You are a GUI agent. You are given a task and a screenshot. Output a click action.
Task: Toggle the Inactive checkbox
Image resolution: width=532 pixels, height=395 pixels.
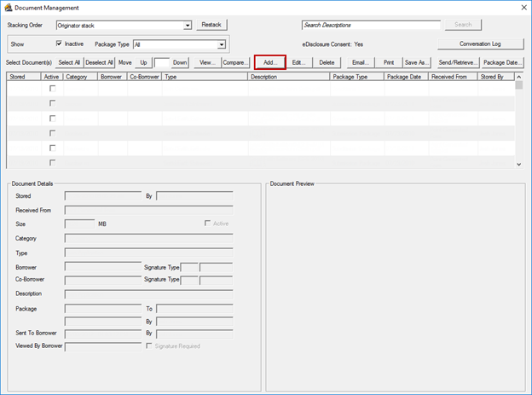tap(59, 44)
